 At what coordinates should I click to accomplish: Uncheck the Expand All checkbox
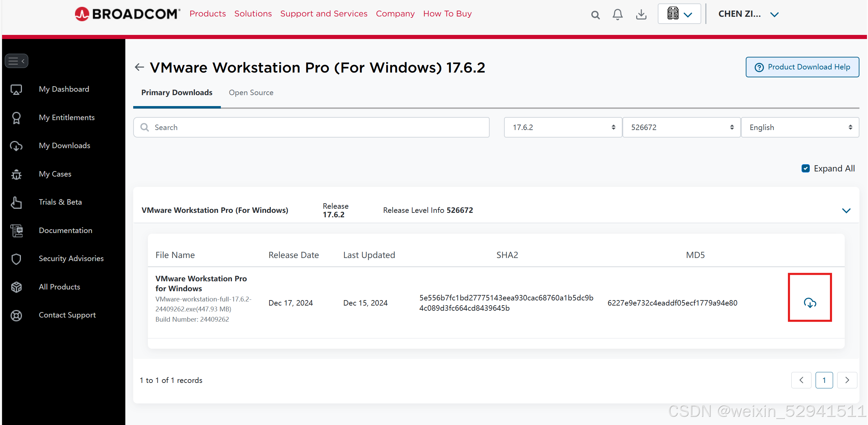(805, 168)
